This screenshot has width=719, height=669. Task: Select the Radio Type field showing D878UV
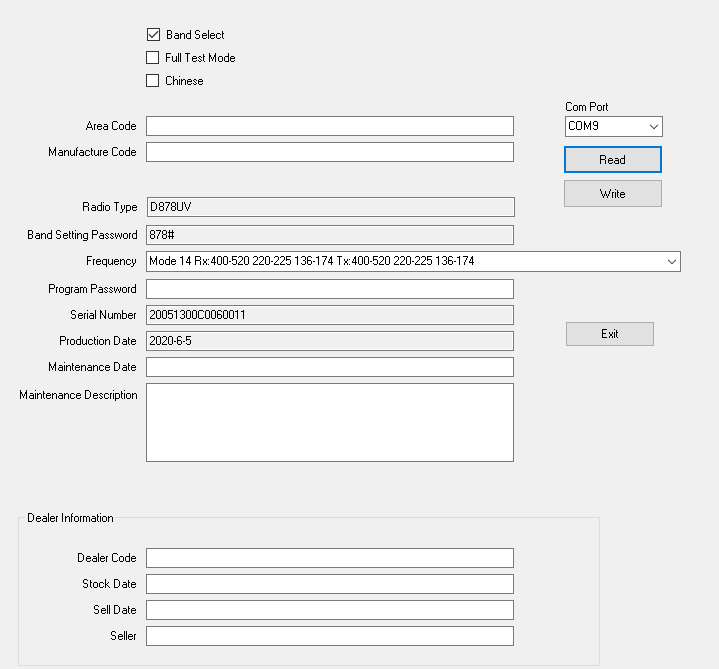pos(330,207)
